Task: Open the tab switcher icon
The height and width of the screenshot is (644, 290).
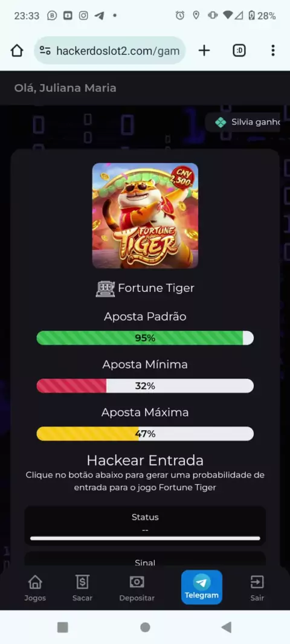Action: 239,51
